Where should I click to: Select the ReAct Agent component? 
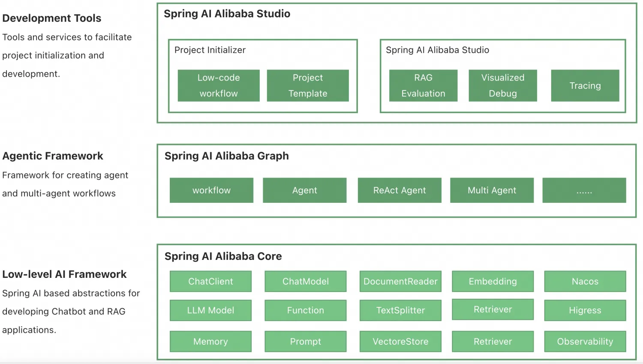(x=399, y=190)
